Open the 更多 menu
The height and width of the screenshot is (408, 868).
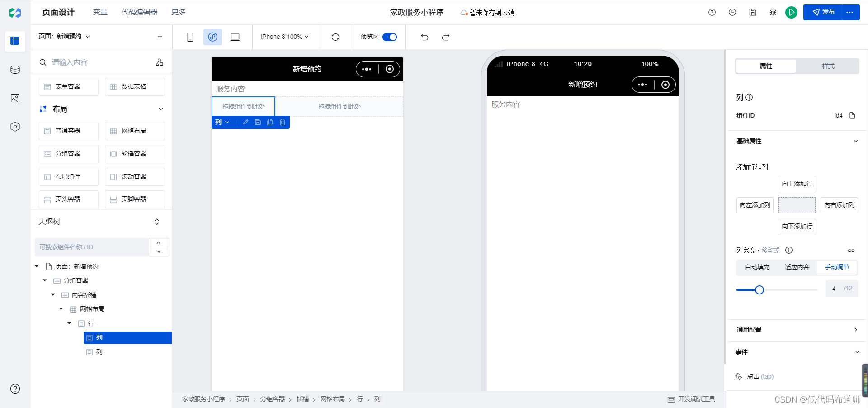(x=179, y=12)
